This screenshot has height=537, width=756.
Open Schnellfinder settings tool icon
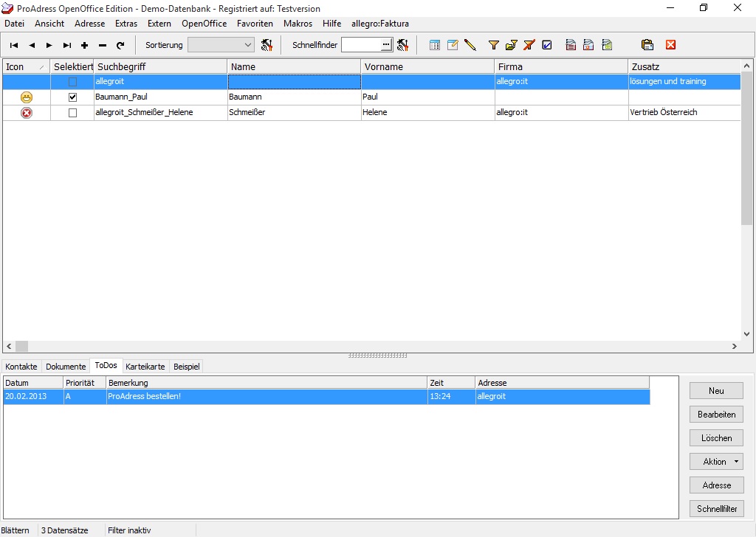pyautogui.click(x=402, y=45)
